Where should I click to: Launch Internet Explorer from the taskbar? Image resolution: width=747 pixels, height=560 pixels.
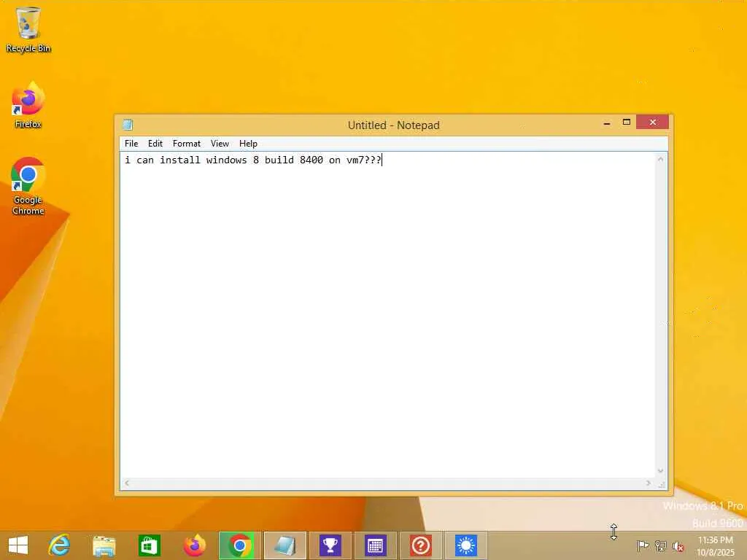point(59,545)
